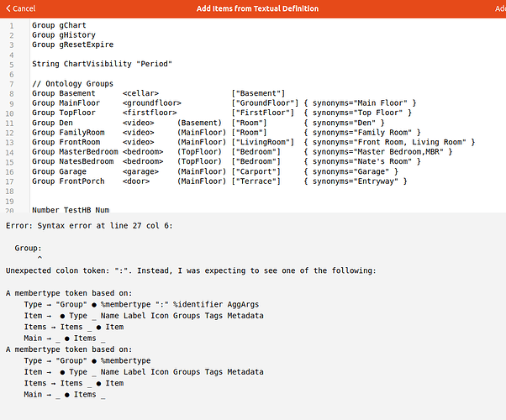Click the 'Syntax error at line 27' message
Viewport: 506px width, 420px height.
[99, 225]
